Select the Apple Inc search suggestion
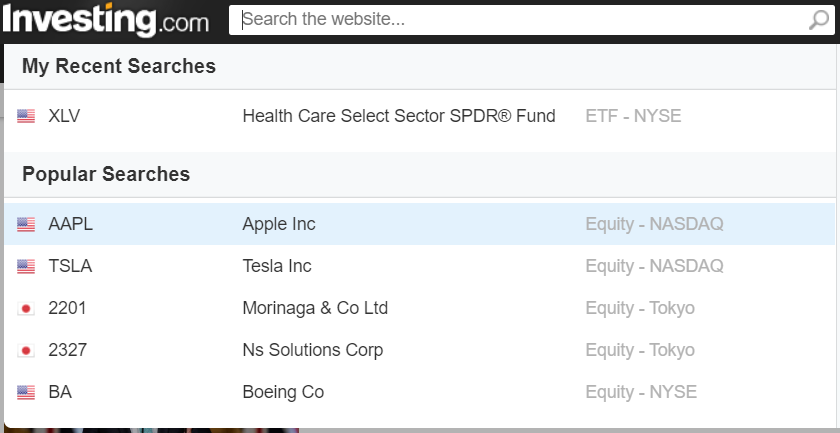Viewport: 840px width, 433px height. 419,224
